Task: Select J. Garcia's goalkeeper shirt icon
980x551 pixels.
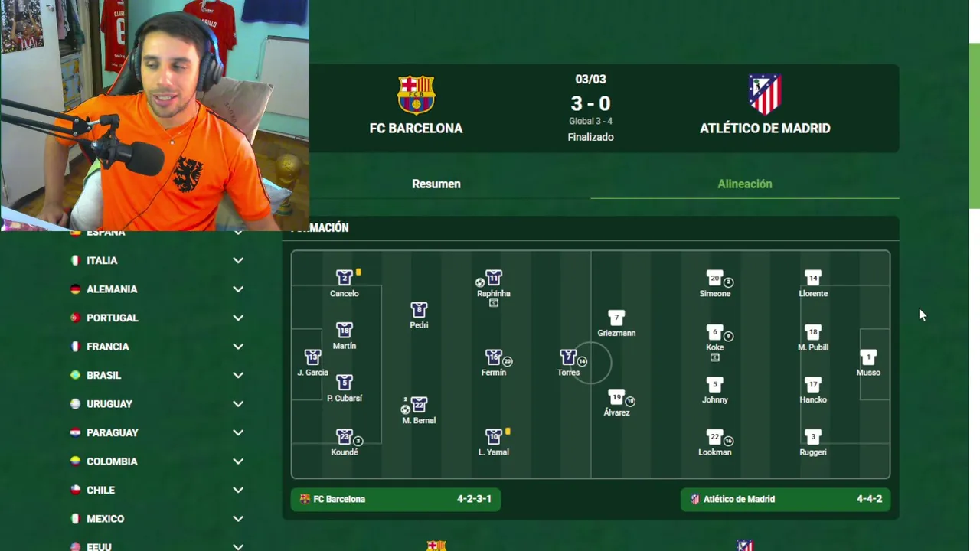Action: pos(312,357)
